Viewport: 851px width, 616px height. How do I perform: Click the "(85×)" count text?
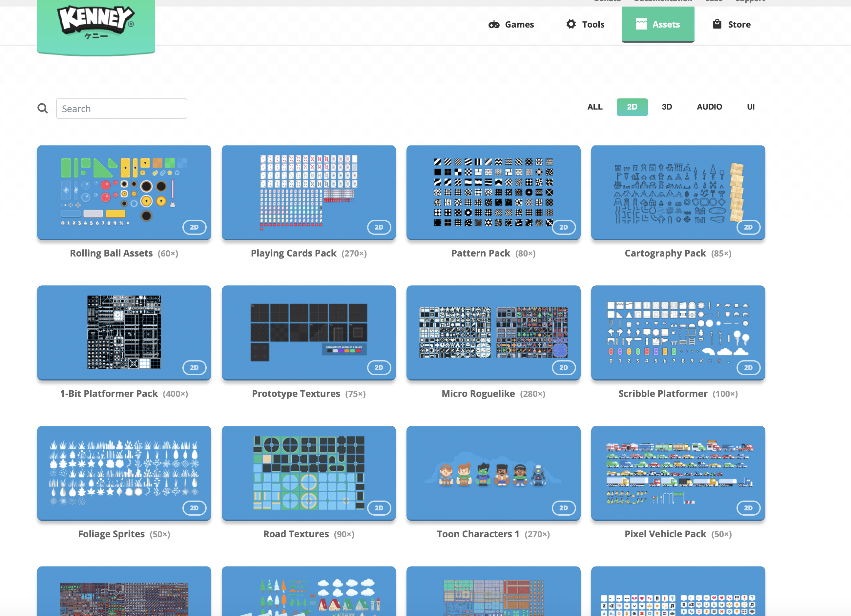721,254
